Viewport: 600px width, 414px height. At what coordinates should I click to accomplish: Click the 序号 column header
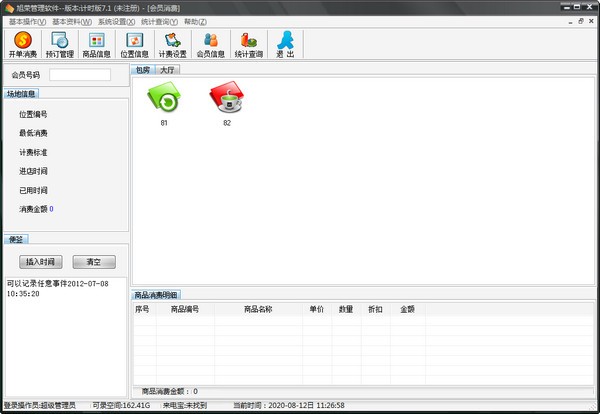[145, 309]
